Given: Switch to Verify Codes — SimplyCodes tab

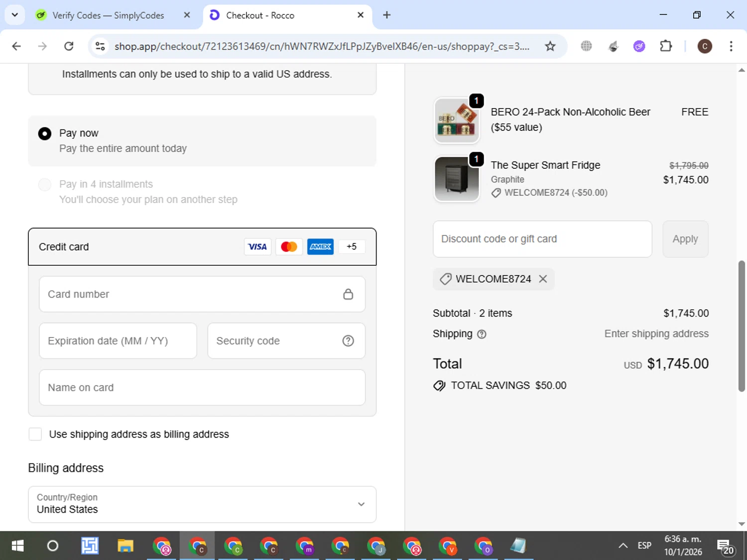Looking at the screenshot, I should tap(108, 15).
